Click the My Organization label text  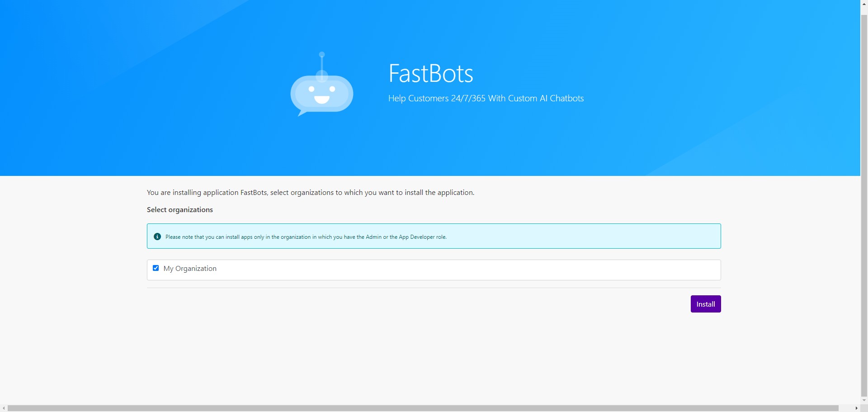190,269
